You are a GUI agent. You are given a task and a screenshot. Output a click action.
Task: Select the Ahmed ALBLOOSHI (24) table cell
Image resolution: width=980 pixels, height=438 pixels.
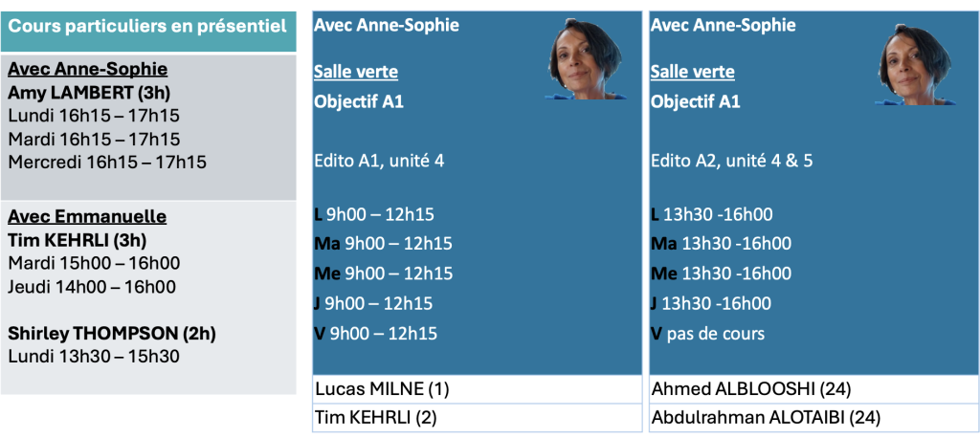(812, 389)
